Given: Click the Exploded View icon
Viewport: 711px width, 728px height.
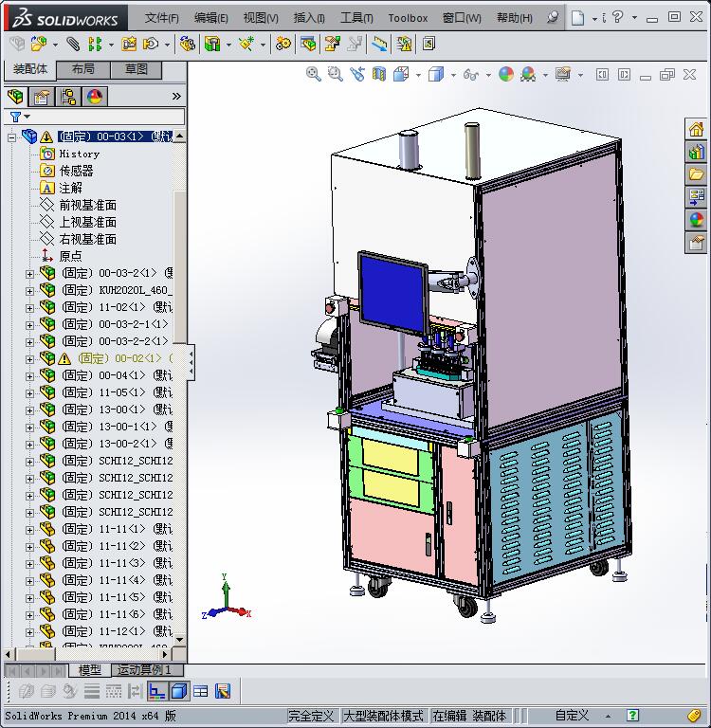Looking at the screenshot, I should click(x=333, y=45).
